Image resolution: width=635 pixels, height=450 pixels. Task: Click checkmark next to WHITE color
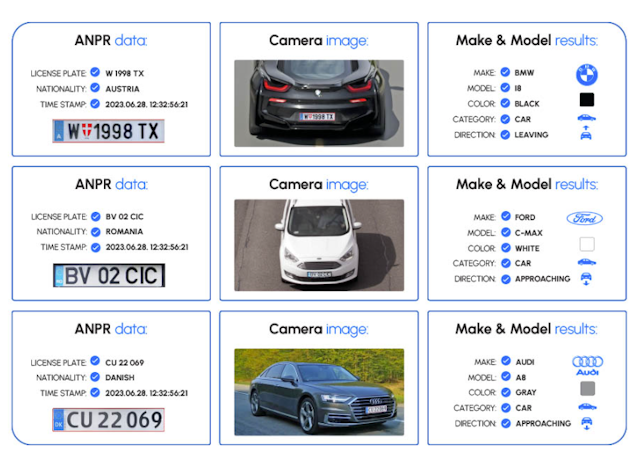tap(506, 247)
